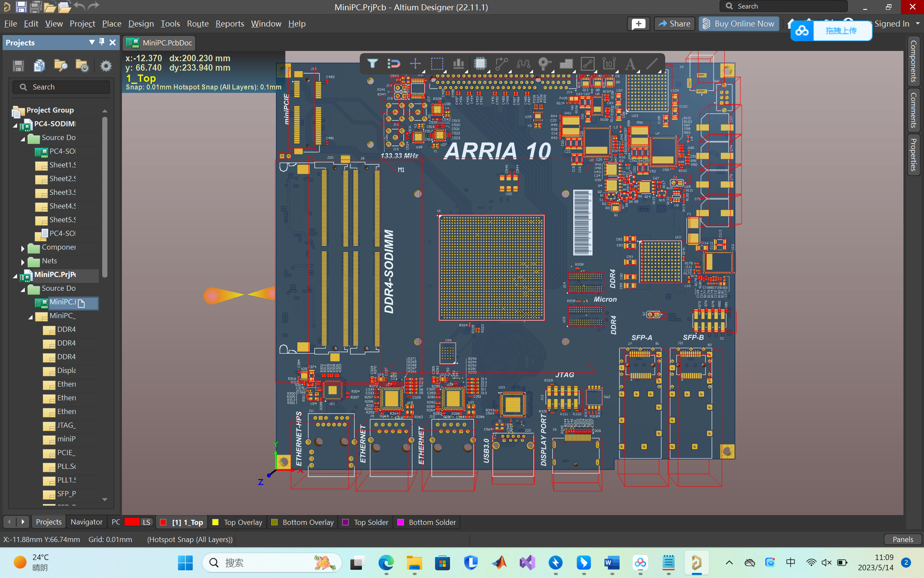
Task: Select the dashed rectangle selection tool
Action: coord(437,64)
